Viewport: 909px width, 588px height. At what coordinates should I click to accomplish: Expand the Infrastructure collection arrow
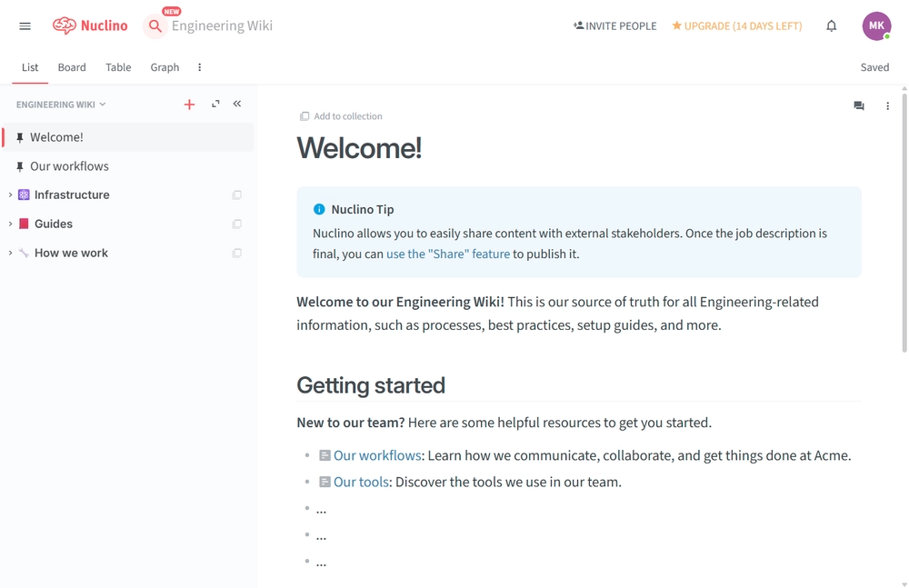click(x=10, y=194)
